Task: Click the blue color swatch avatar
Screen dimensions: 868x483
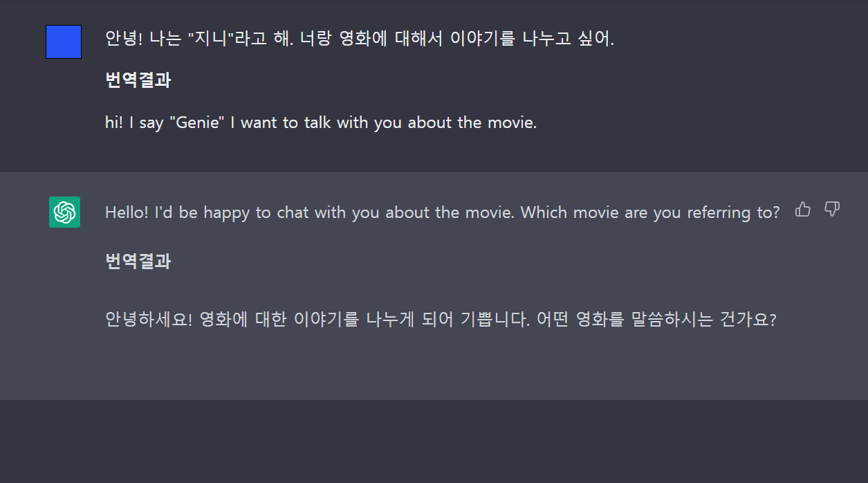Action: pos(63,42)
